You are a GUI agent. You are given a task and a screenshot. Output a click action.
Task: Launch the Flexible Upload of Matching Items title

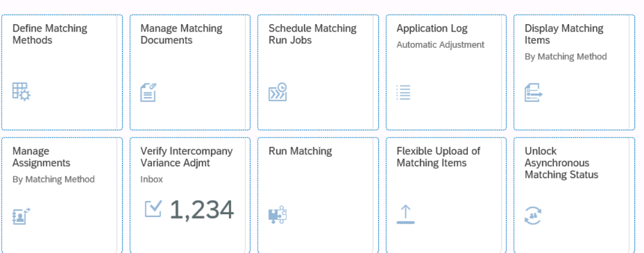438,157
